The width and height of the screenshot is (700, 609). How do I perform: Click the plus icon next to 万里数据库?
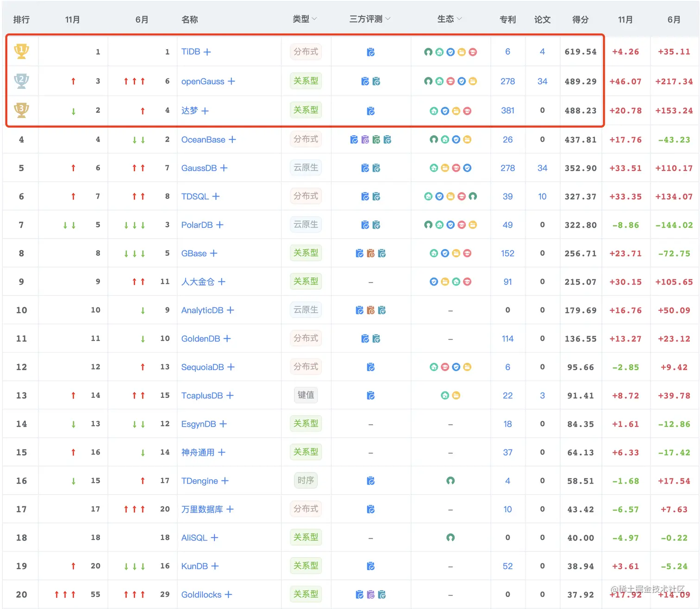[x=230, y=510]
